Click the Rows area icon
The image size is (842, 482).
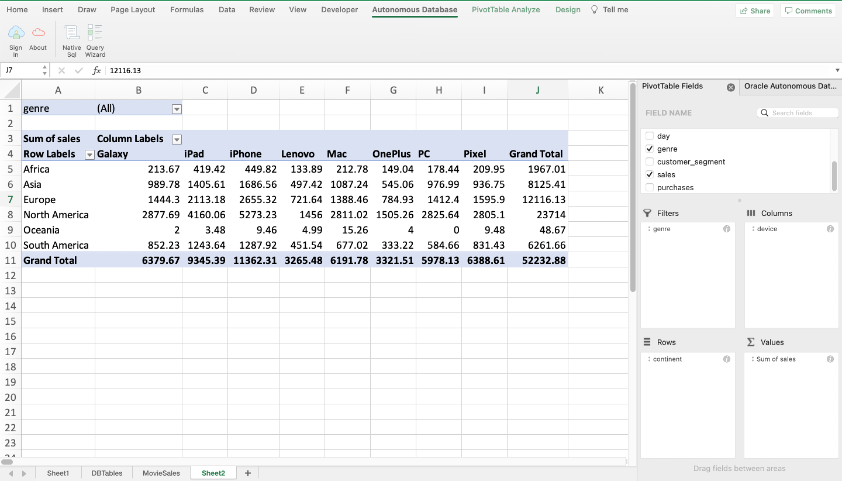pos(647,342)
